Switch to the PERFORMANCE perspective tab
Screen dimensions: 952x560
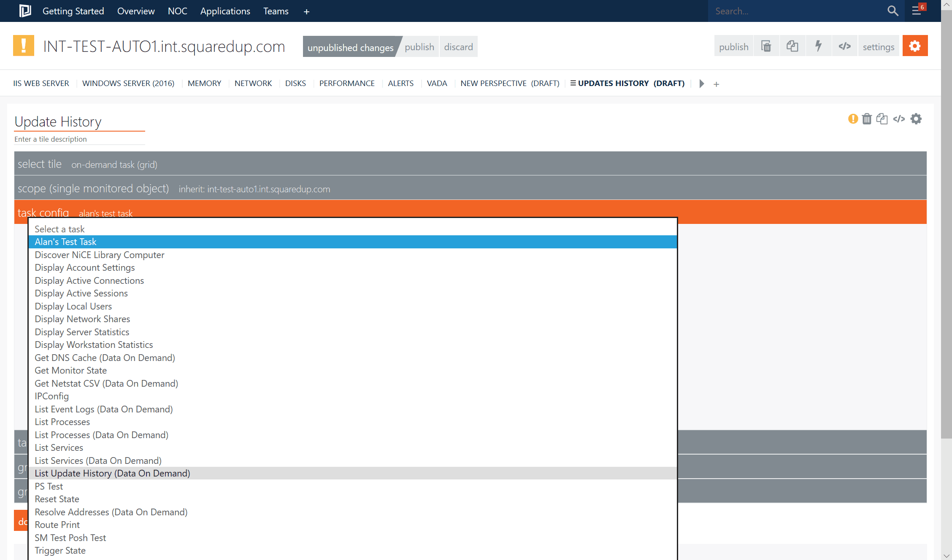pos(346,83)
